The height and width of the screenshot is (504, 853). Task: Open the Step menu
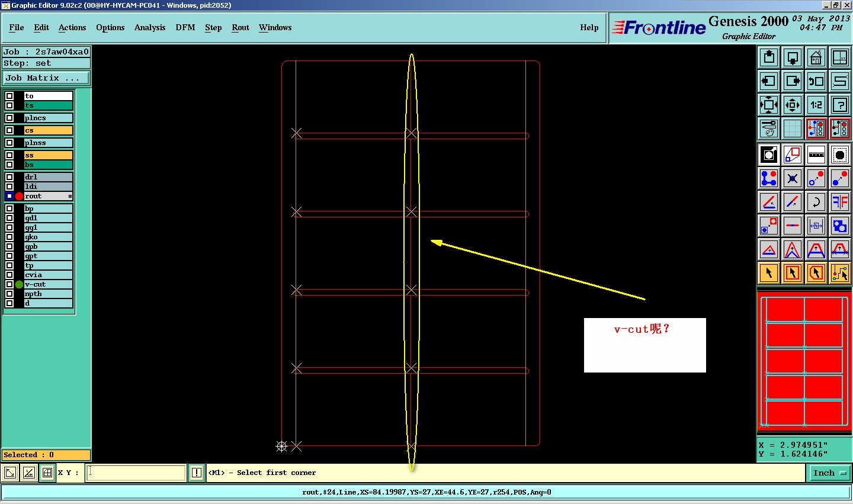(213, 27)
